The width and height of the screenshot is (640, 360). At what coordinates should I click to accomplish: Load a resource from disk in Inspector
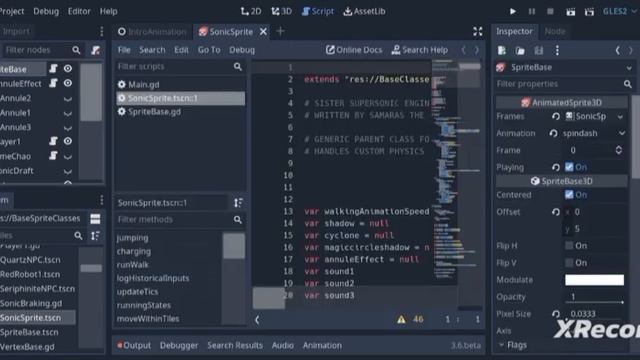click(x=520, y=50)
